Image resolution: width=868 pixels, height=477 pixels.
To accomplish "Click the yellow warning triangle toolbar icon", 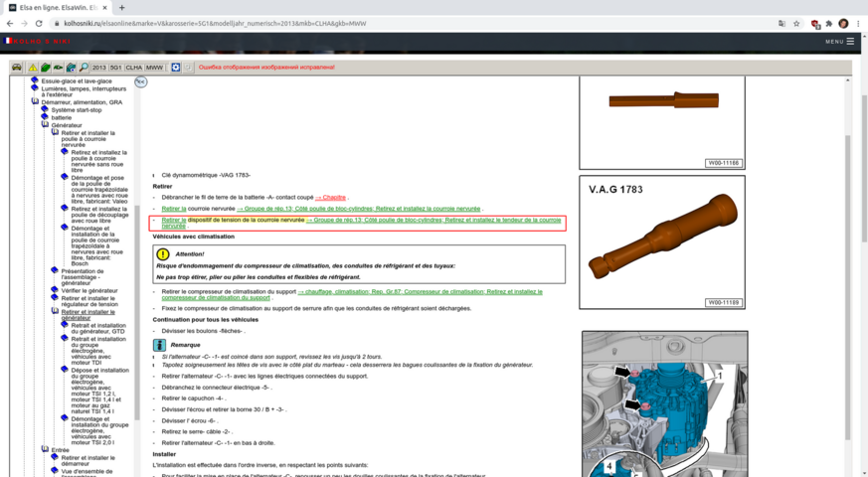I will (33, 68).
